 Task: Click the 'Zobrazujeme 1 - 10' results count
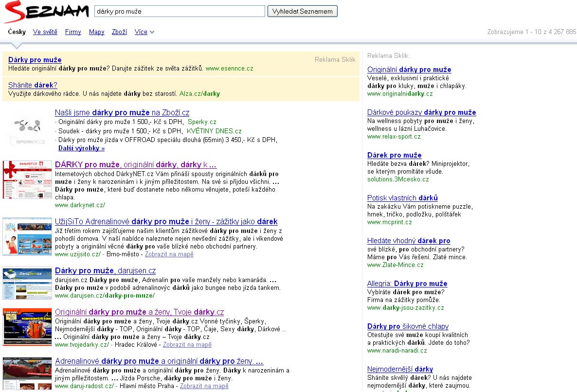(x=531, y=32)
